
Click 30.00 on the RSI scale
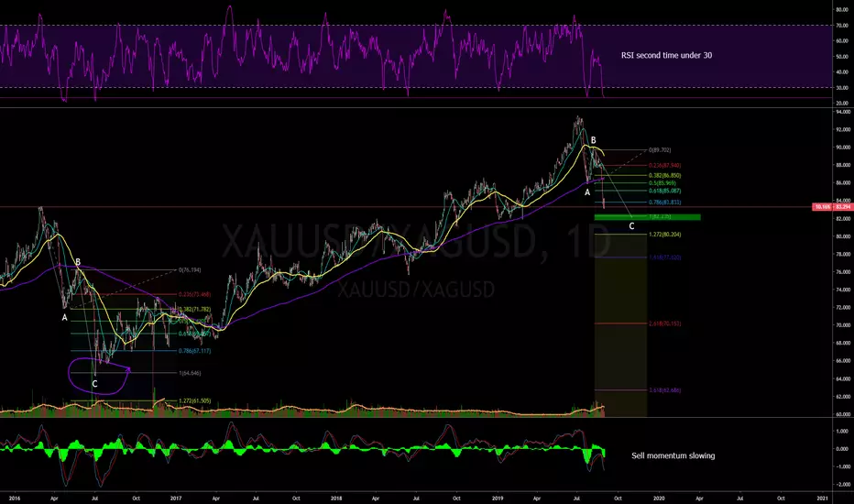tap(842, 88)
